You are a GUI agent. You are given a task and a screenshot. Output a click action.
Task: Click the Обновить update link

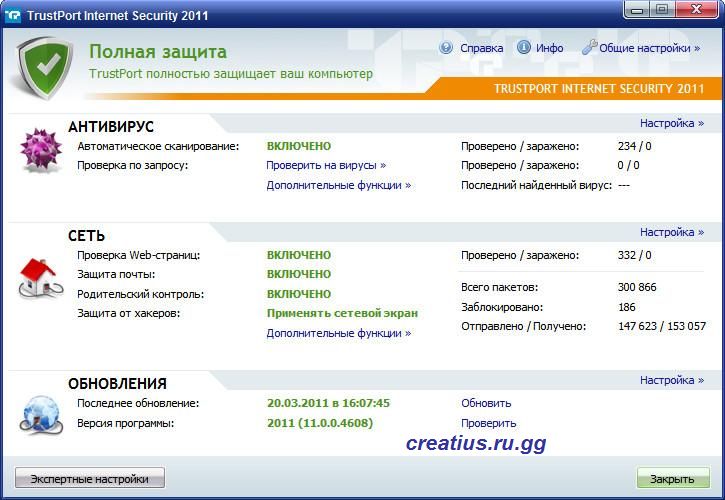coord(486,403)
